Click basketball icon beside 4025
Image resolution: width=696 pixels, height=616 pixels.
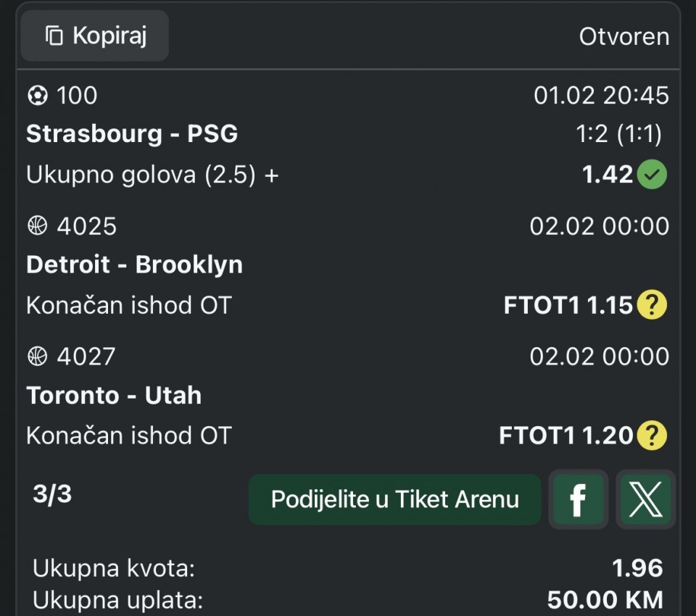(x=37, y=226)
